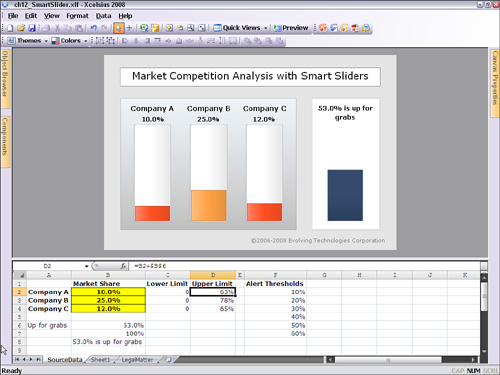Click the 'Upper Limit' header cell
Viewport: 500px width, 375px height.
click(x=213, y=284)
